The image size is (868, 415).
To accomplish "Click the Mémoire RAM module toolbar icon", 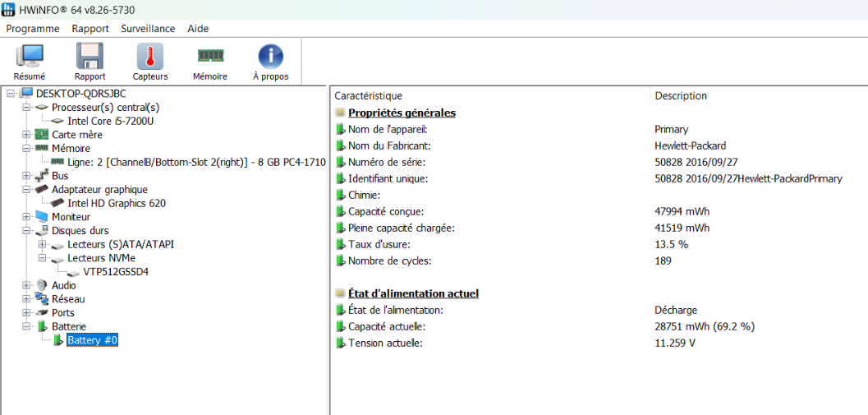I will (x=209, y=55).
